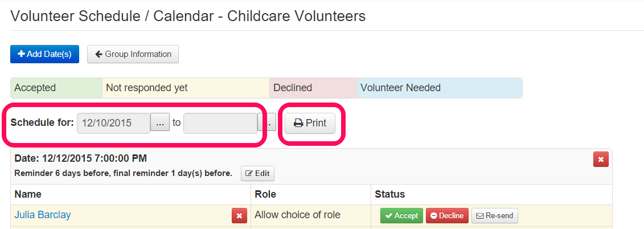
Task: Click the Name column header
Action: [x=28, y=194]
